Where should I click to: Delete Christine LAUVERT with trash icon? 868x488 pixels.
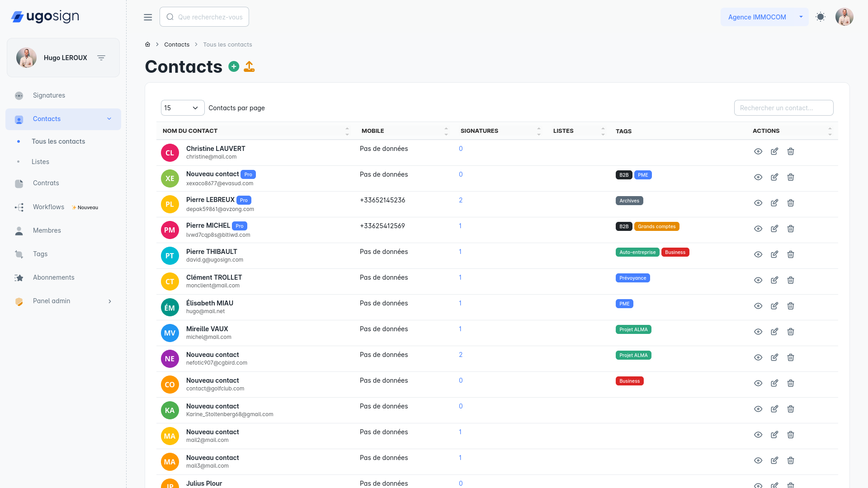pyautogui.click(x=791, y=151)
